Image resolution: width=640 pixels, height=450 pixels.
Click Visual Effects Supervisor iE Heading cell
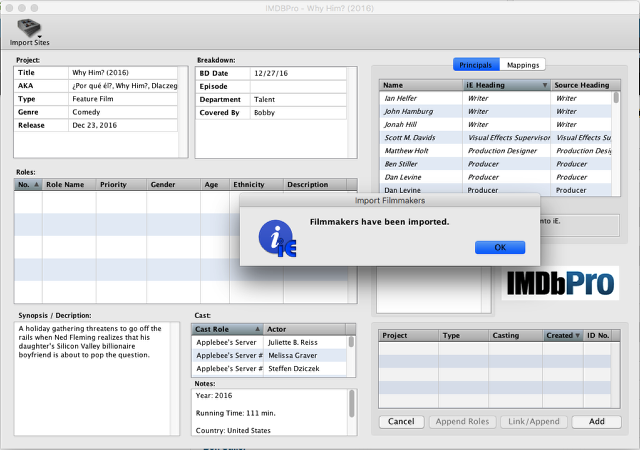tap(507, 138)
